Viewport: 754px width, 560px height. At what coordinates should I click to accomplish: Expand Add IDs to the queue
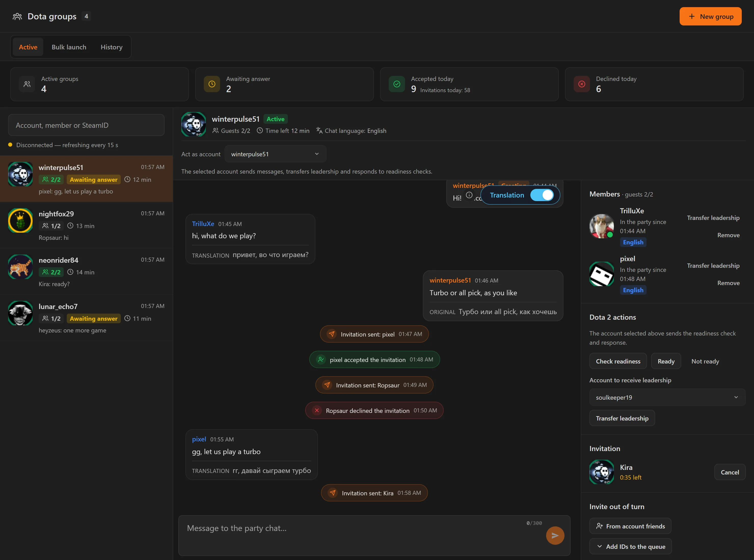(630, 547)
